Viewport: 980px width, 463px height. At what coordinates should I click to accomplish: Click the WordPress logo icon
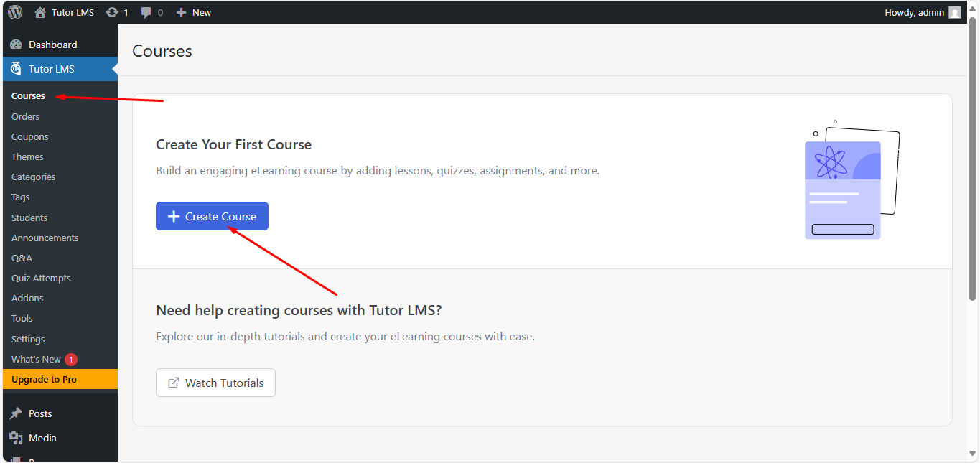(x=15, y=12)
